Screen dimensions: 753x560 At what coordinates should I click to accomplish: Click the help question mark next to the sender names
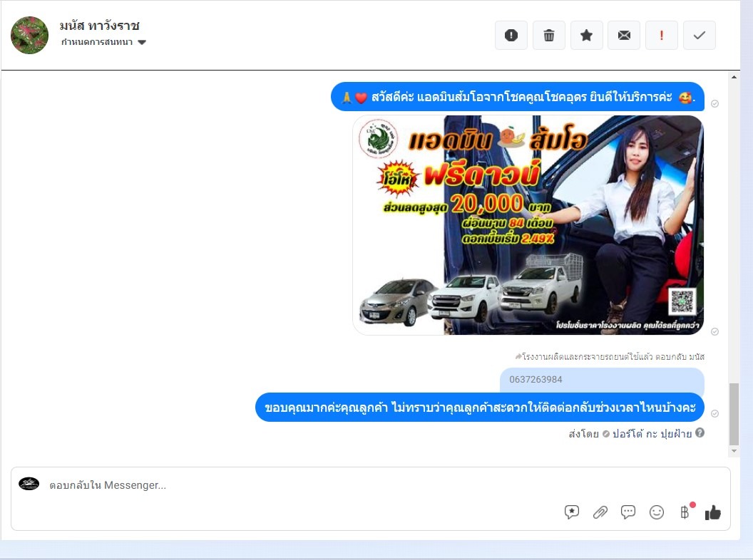pos(700,433)
